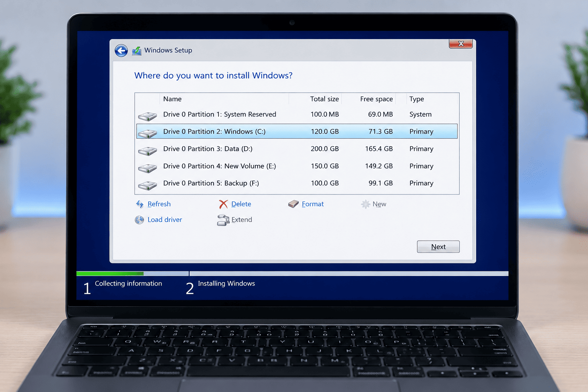Click Primary type in Data (D:) row
The image size is (588, 392).
[x=421, y=149]
